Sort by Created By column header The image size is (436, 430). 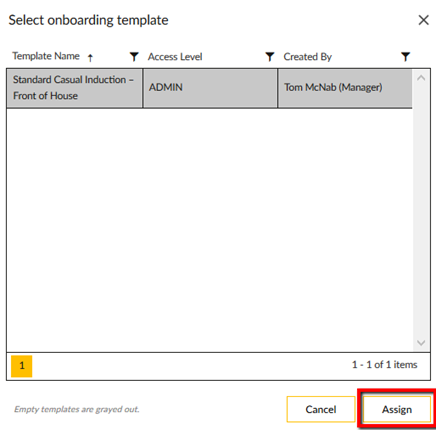point(307,57)
